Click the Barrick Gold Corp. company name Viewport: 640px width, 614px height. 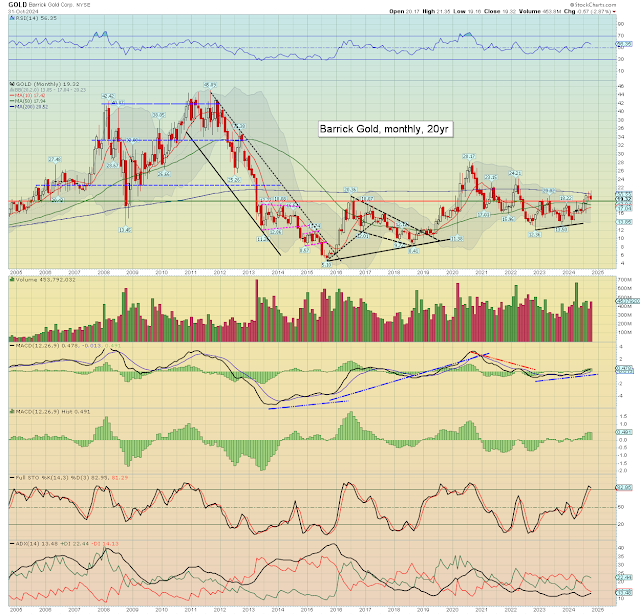click(51, 5)
